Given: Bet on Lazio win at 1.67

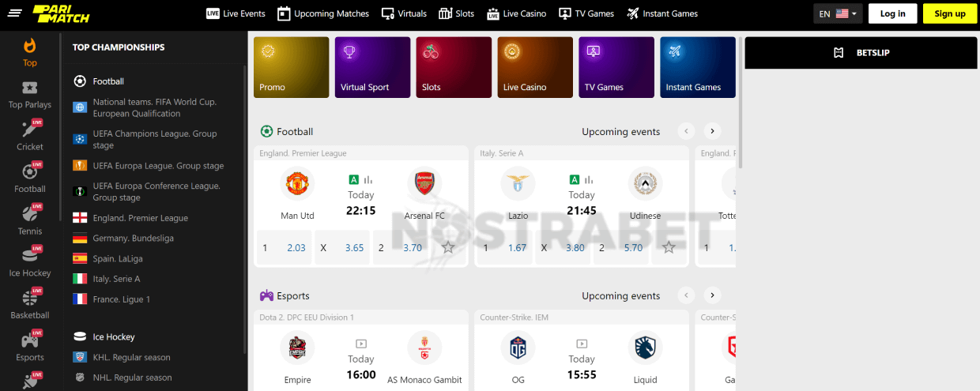Looking at the screenshot, I should tap(505, 247).
